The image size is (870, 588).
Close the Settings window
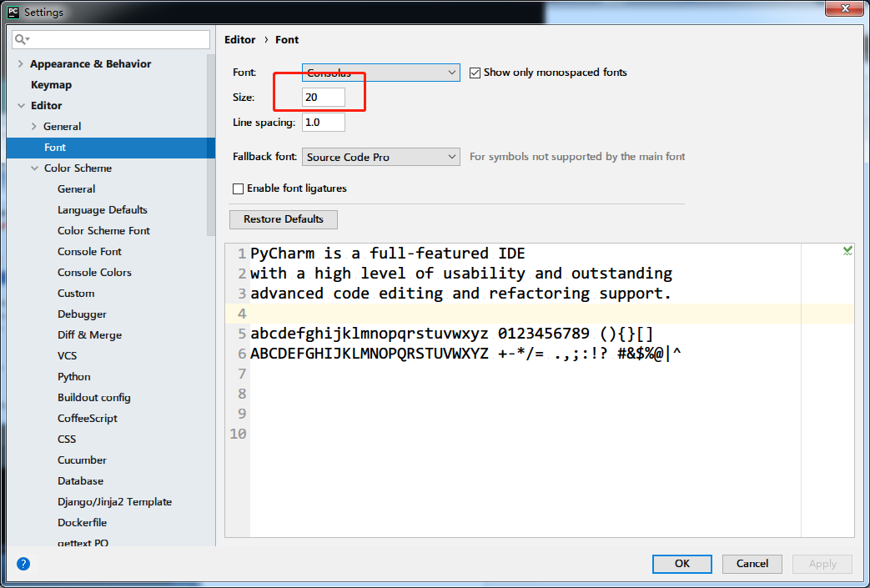click(845, 8)
